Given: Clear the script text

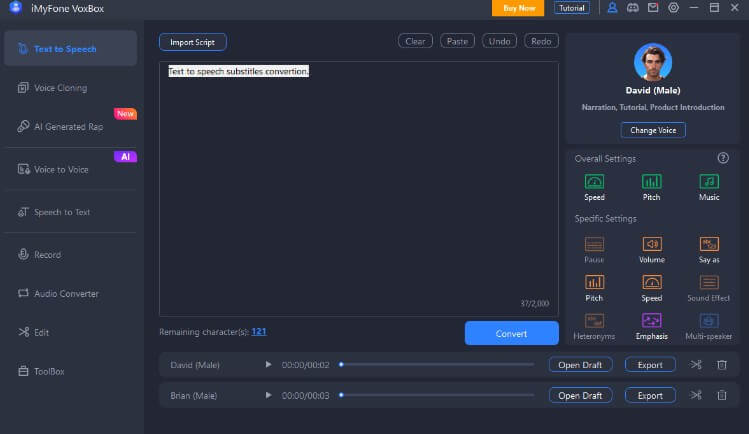Looking at the screenshot, I should [x=415, y=41].
